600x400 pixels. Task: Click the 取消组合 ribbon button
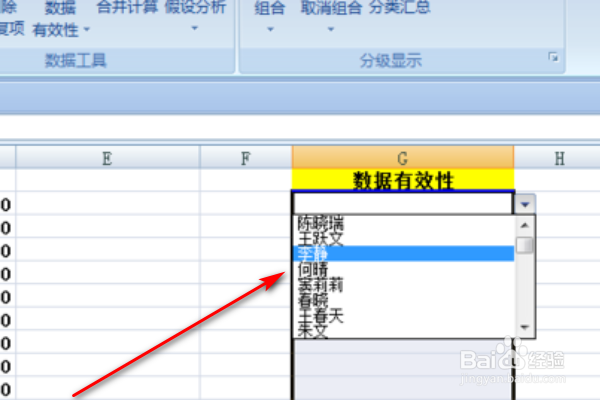tap(331, 8)
